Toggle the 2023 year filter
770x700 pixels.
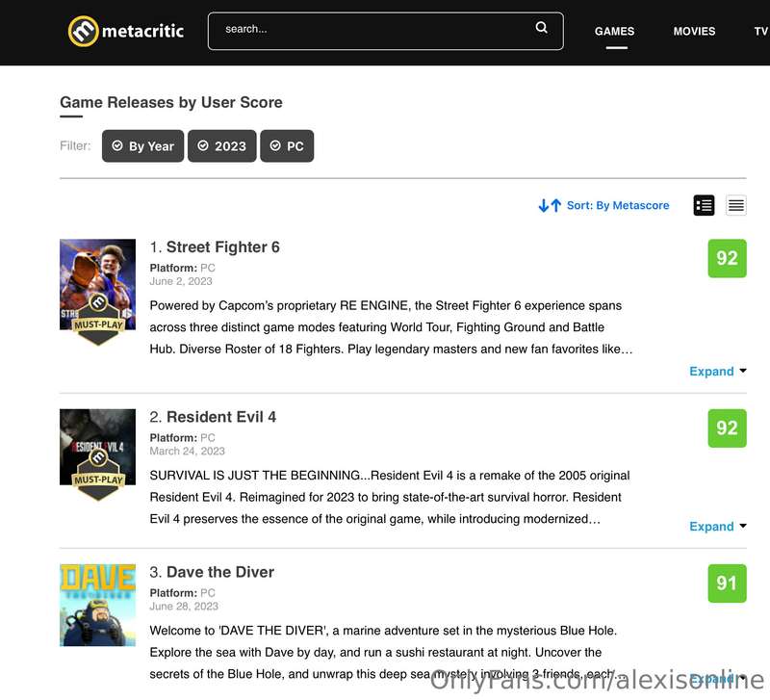tap(222, 146)
